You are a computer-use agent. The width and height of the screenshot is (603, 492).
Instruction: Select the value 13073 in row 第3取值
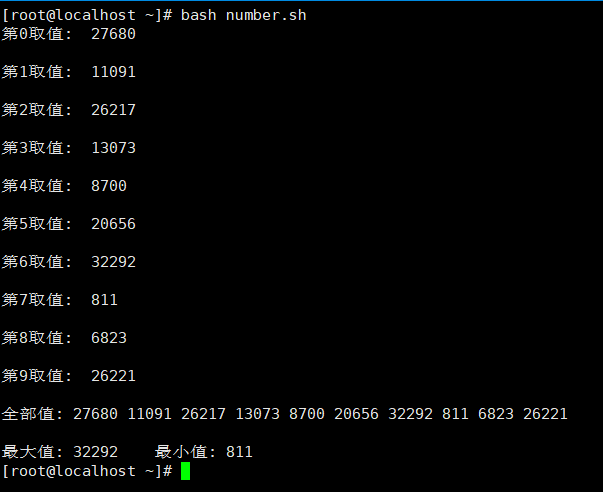[113, 148]
